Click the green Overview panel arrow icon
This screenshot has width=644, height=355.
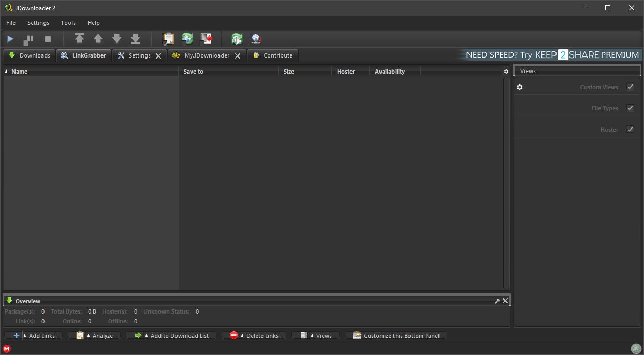[x=9, y=301]
